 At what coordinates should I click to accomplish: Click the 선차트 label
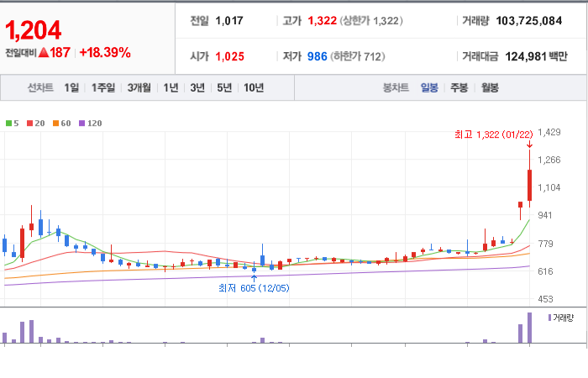40,87
